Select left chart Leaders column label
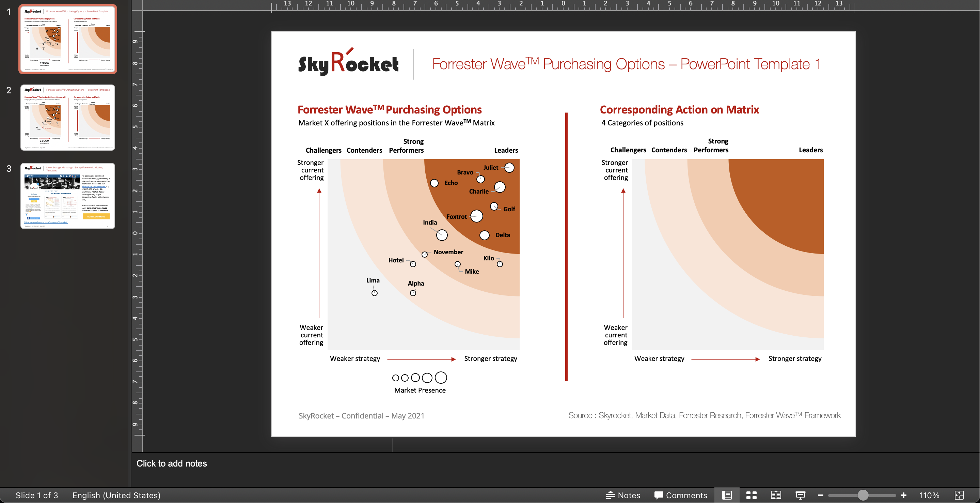The height and width of the screenshot is (503, 980). 506,150
